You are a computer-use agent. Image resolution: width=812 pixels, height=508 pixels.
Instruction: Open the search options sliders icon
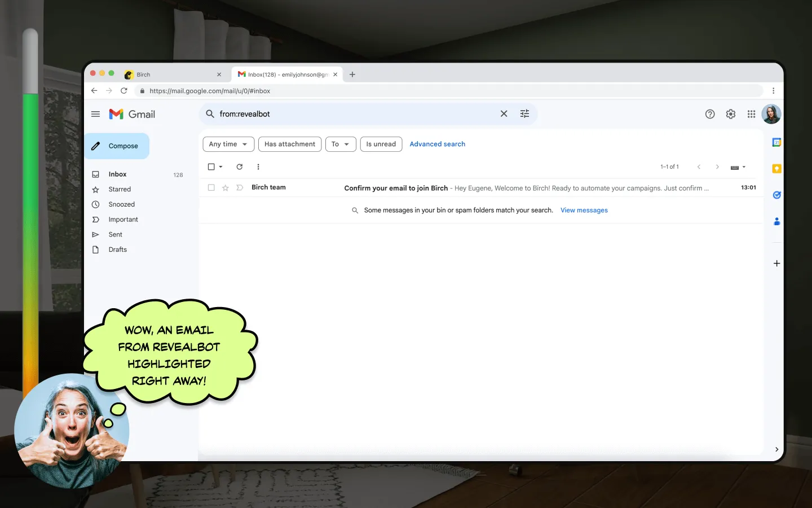click(x=524, y=114)
